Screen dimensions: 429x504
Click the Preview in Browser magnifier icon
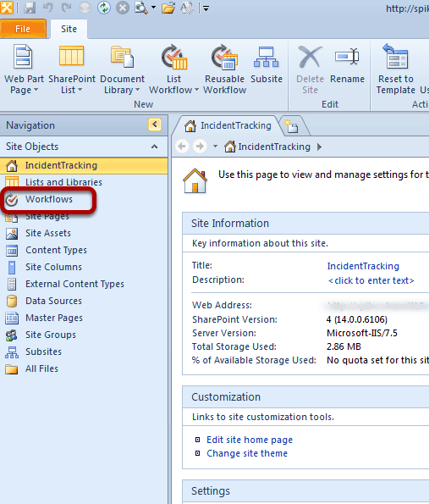click(x=141, y=8)
